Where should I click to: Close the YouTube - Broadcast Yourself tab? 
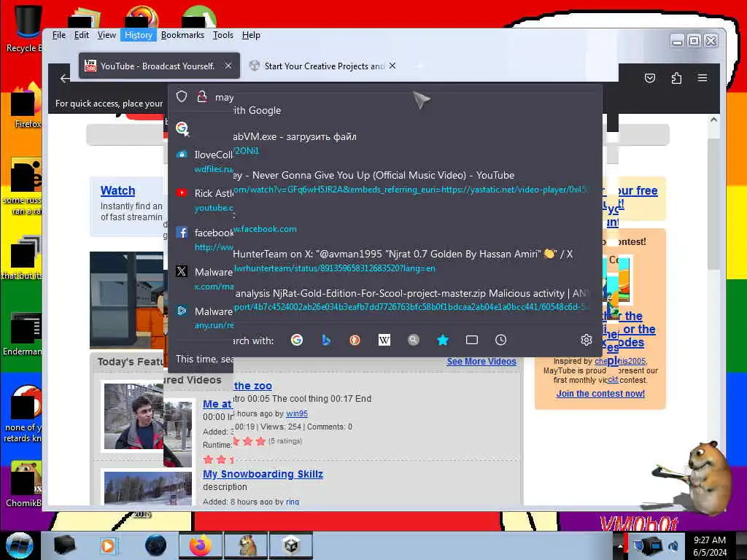coord(228,66)
